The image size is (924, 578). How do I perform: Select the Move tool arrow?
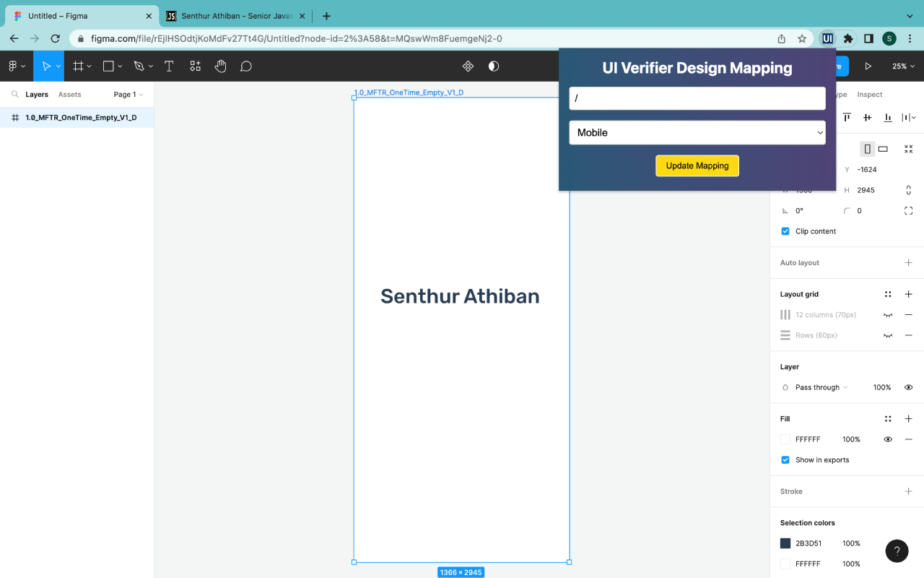(46, 66)
